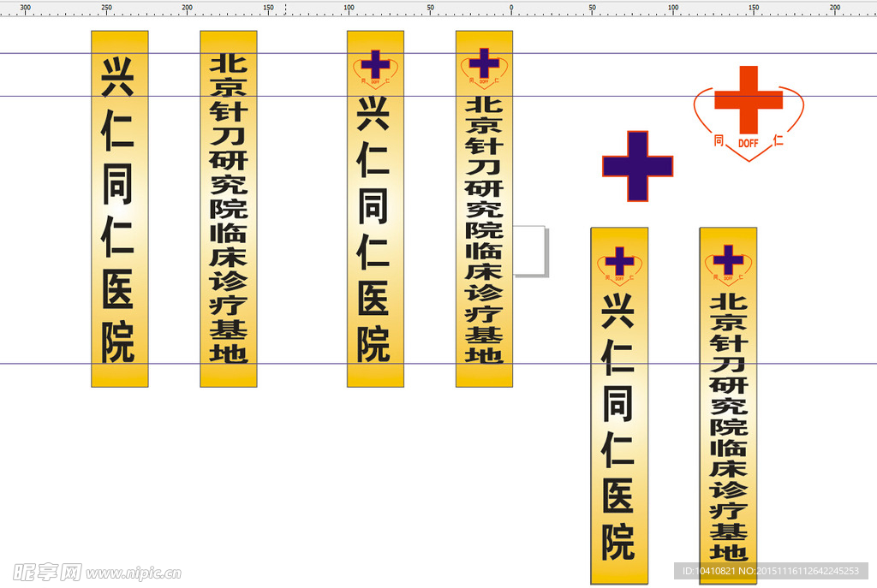The width and height of the screenshot is (877, 588).
Task: Click the zero mark on the horizontal ruler
Action: 511,9
